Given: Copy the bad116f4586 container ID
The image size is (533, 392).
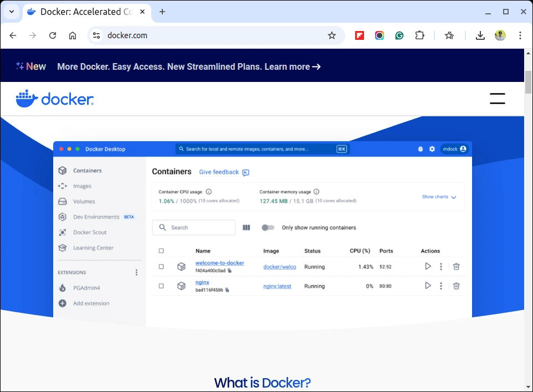Looking at the screenshot, I should 227,290.
